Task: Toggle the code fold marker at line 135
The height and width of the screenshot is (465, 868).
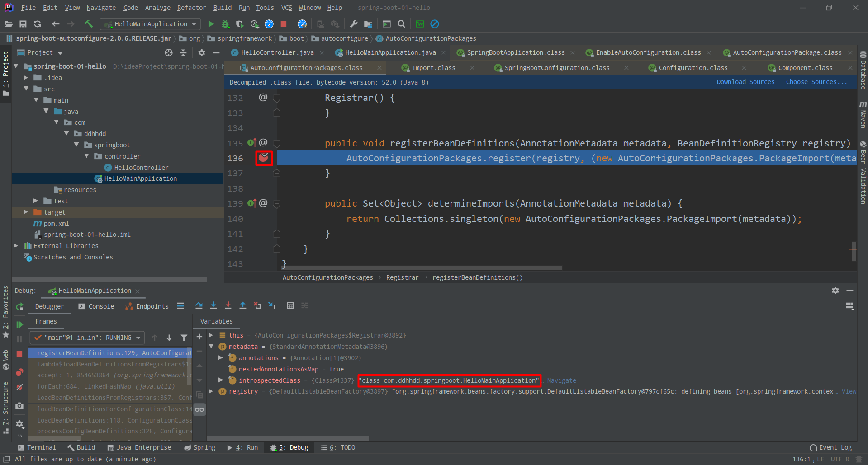Action: 277,143
